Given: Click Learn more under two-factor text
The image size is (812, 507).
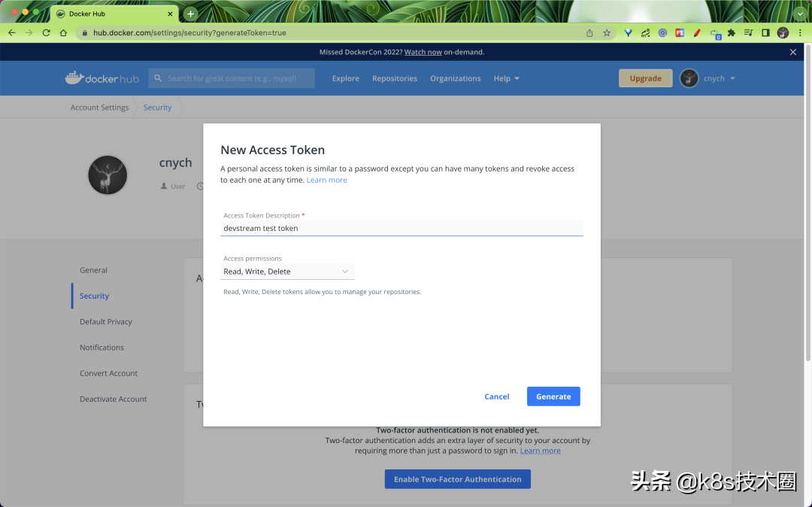Looking at the screenshot, I should (x=540, y=451).
